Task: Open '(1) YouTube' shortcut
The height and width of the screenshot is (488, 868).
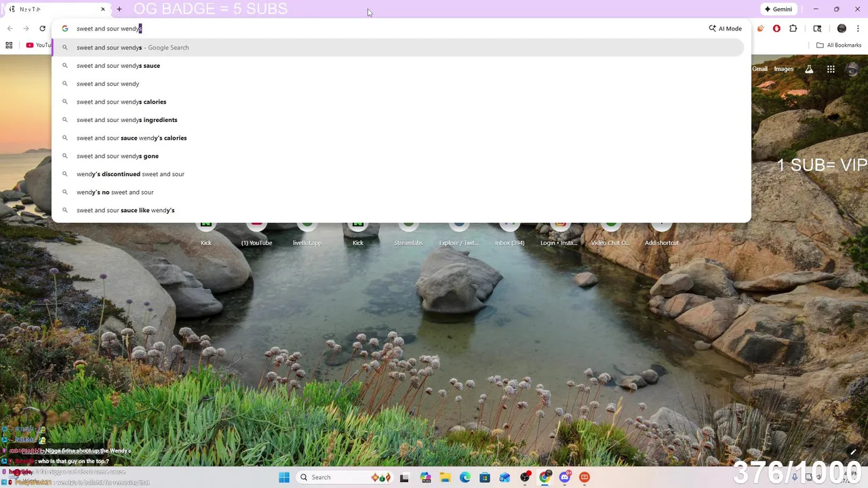Action: (x=257, y=234)
